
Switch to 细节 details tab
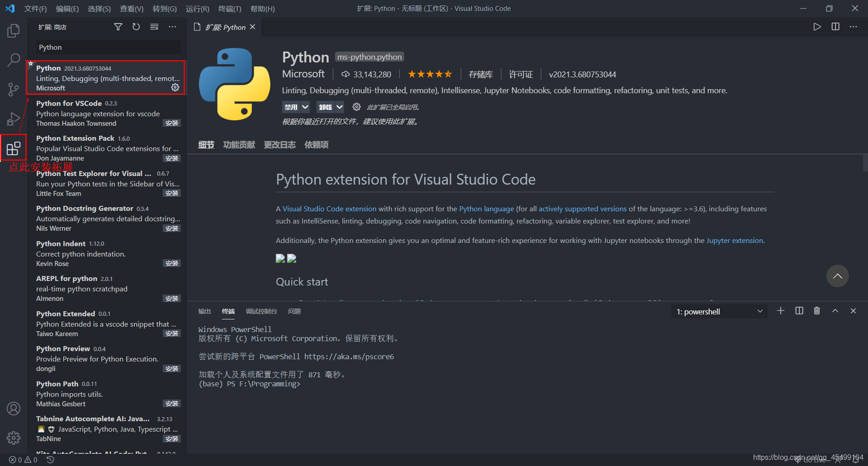click(x=206, y=145)
